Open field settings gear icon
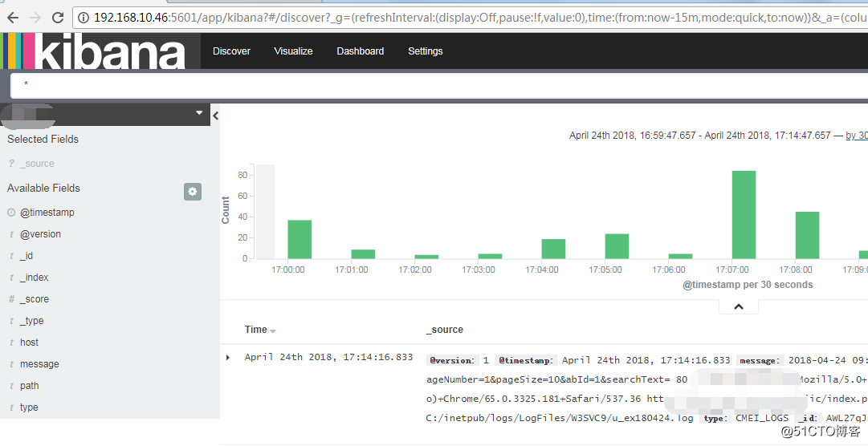Screen dimensions: 868x446 pyautogui.click(x=193, y=192)
